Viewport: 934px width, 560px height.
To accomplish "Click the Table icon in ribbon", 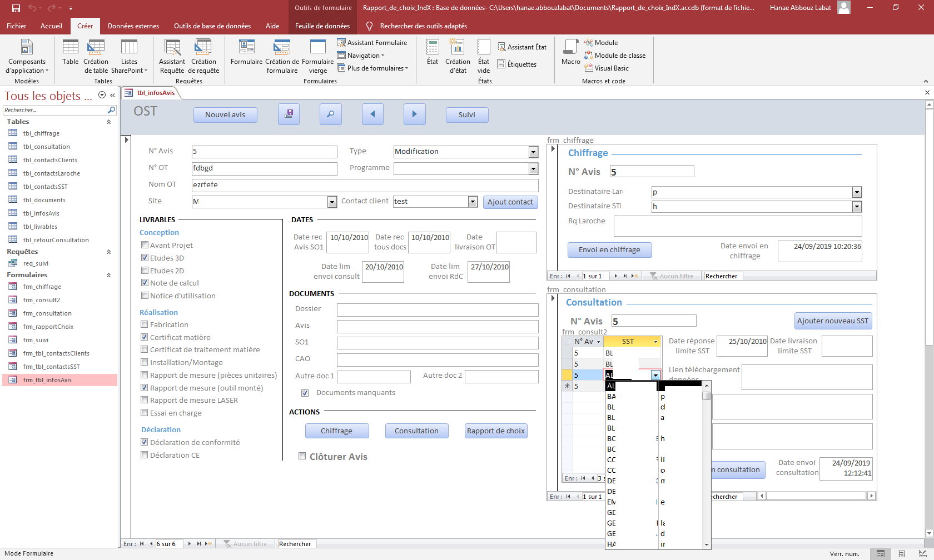I will point(71,53).
